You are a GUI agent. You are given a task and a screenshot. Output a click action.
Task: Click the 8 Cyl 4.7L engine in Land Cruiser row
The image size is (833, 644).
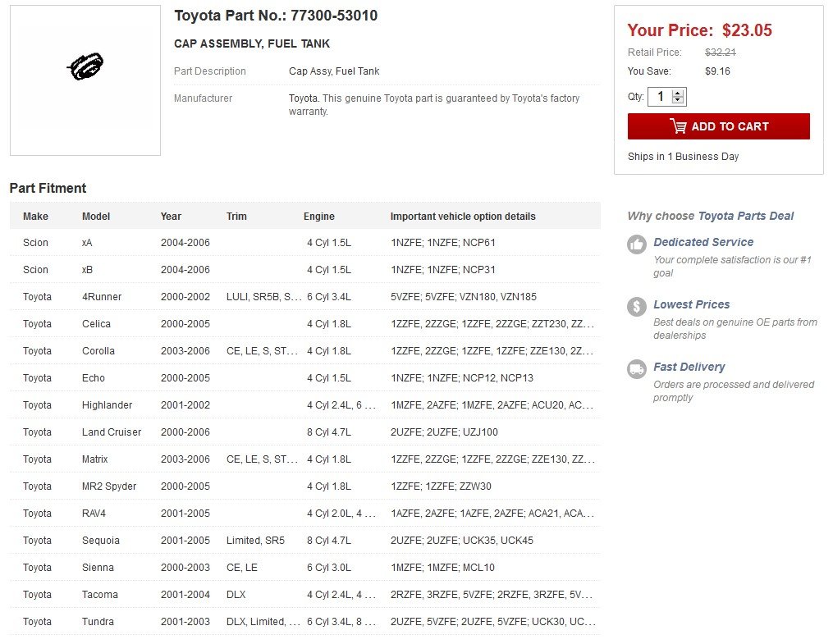point(329,432)
